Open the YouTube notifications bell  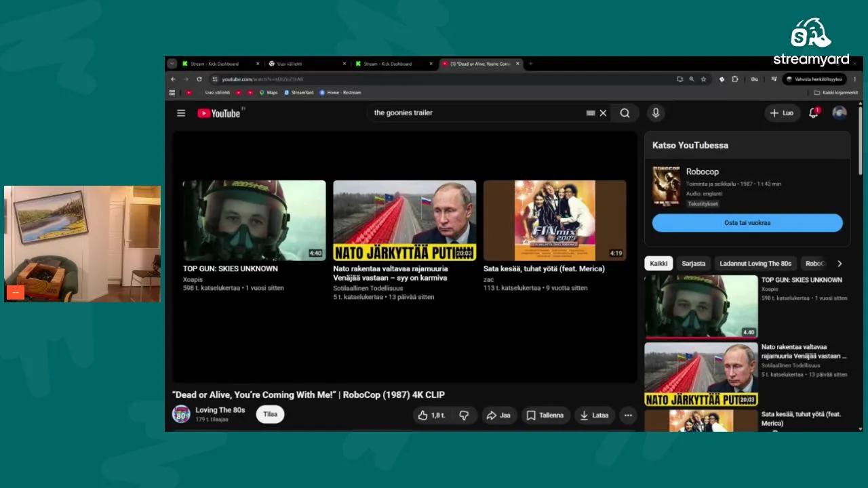814,113
